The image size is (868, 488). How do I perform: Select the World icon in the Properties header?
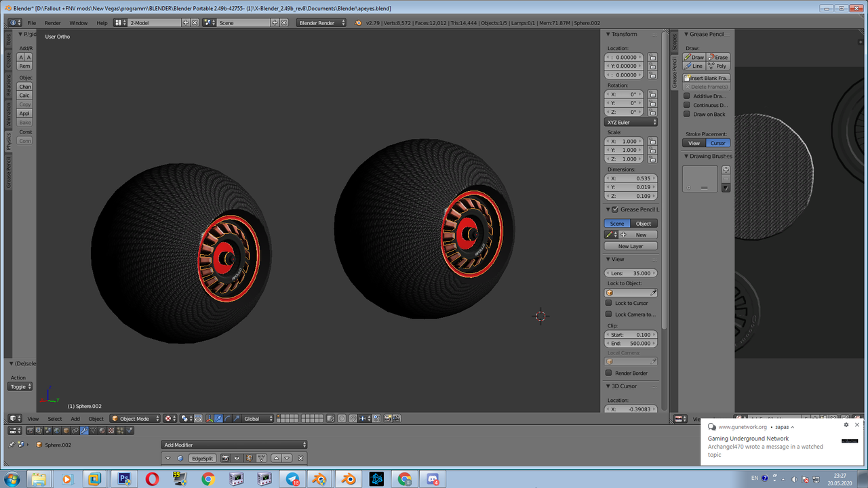point(57,432)
